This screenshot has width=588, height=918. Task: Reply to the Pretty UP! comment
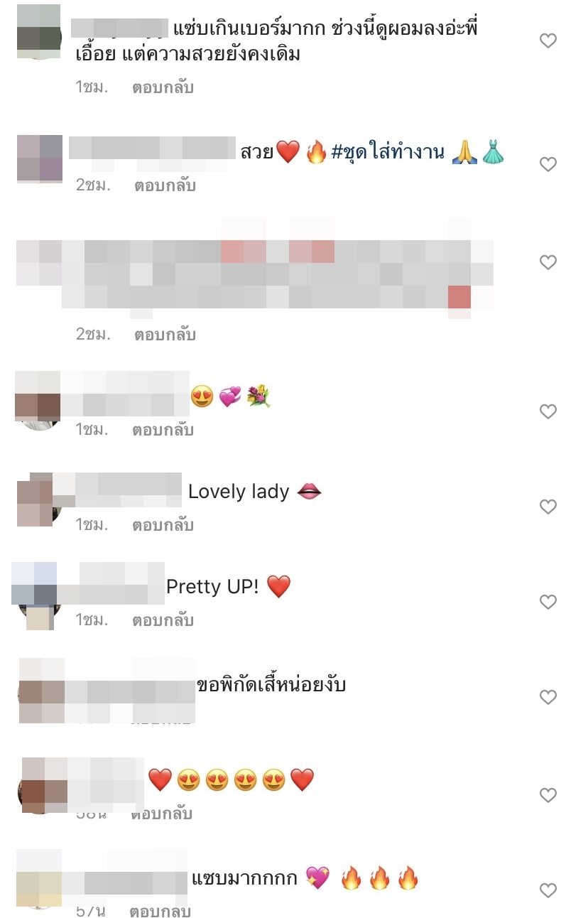[163, 620]
